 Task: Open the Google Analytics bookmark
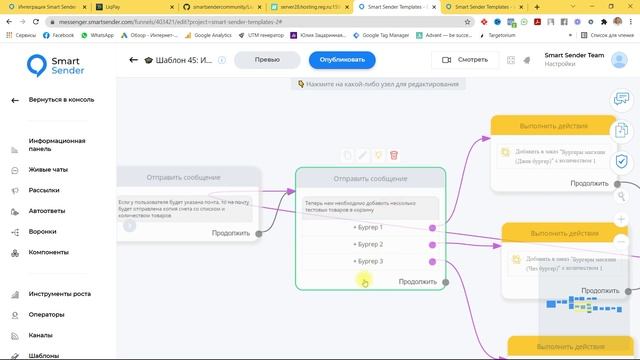click(x=209, y=36)
